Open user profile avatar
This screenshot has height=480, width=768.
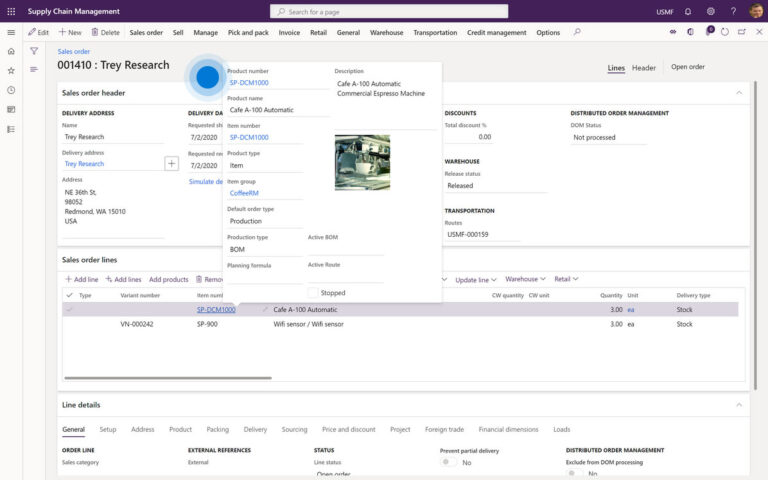coord(756,11)
